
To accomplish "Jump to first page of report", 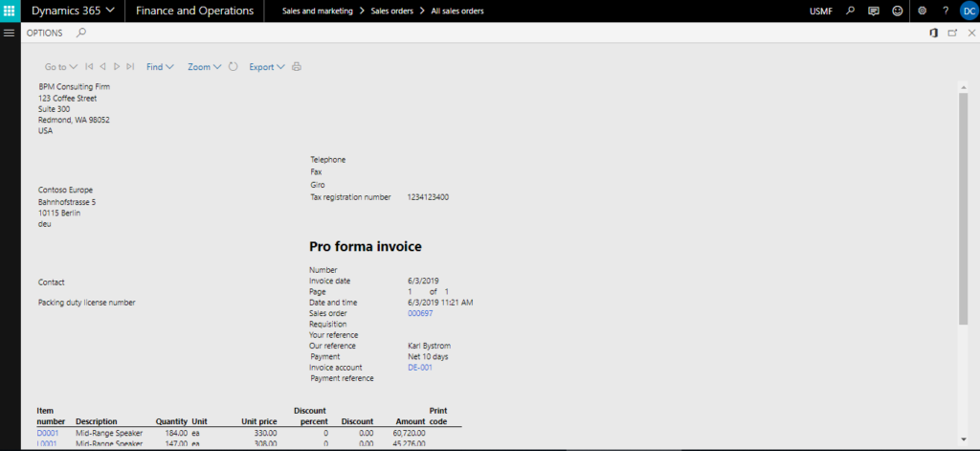I will point(89,66).
